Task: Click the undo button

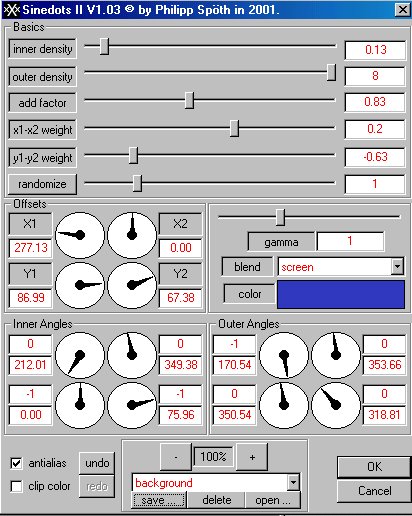Action: tap(97, 463)
